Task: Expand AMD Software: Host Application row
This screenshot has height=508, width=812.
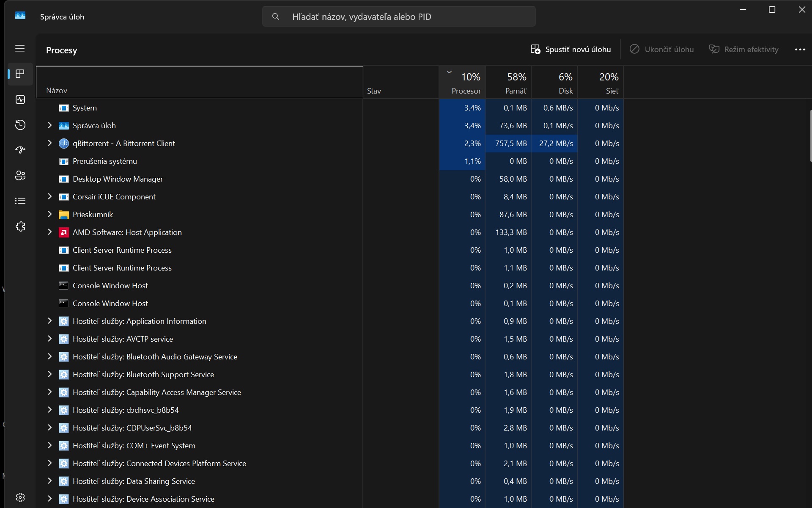Action: [x=49, y=232]
